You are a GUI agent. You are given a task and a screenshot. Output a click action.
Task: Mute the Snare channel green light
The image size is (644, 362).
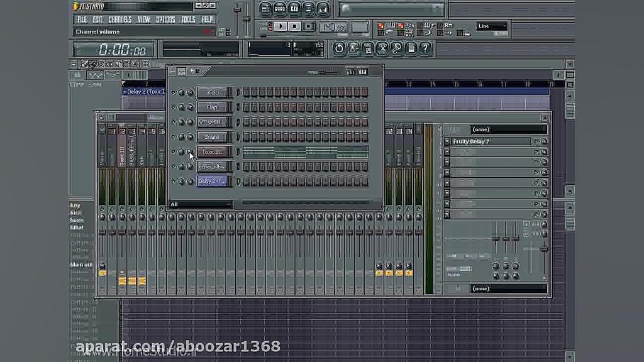174,137
